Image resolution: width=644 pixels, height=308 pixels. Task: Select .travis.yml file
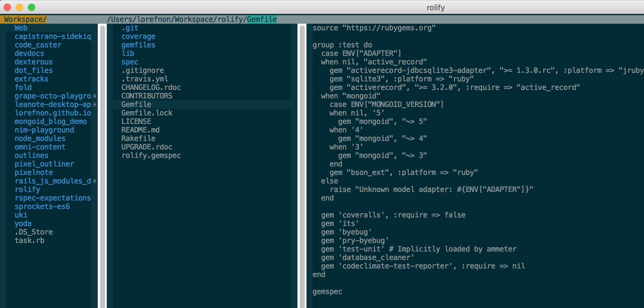point(145,79)
